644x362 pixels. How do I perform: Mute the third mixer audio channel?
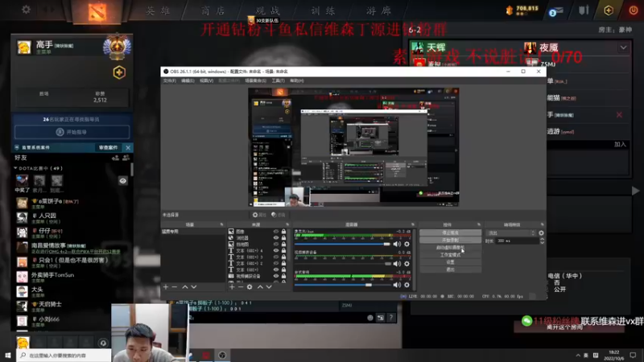(397, 285)
